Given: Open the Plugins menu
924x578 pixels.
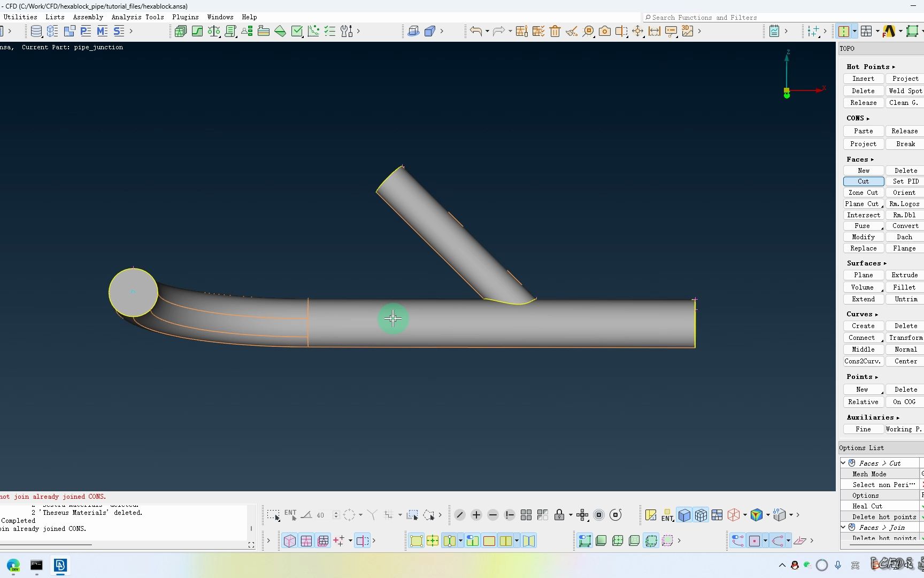Looking at the screenshot, I should (x=186, y=17).
